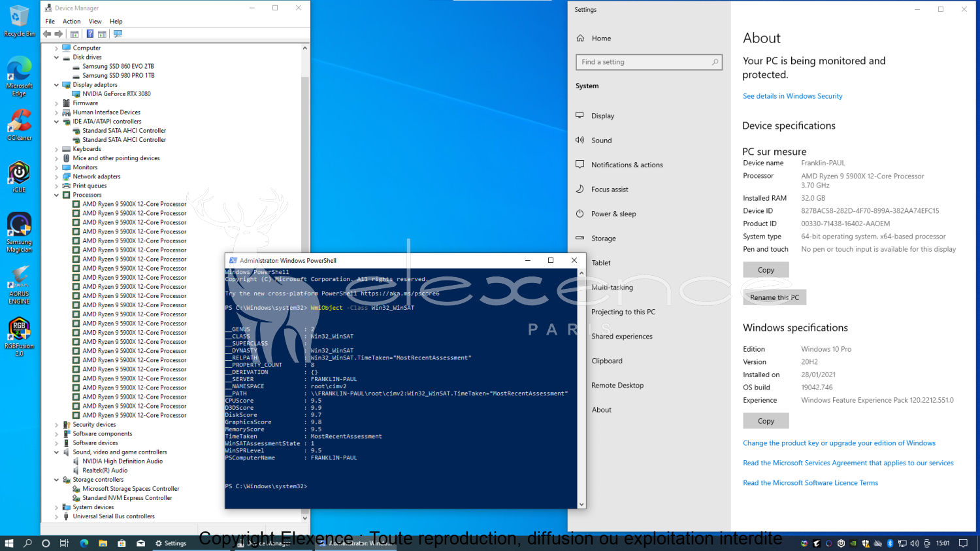Open the Samsung Magician desktop shortcut
This screenshot has height=551, width=980.
click(19, 232)
